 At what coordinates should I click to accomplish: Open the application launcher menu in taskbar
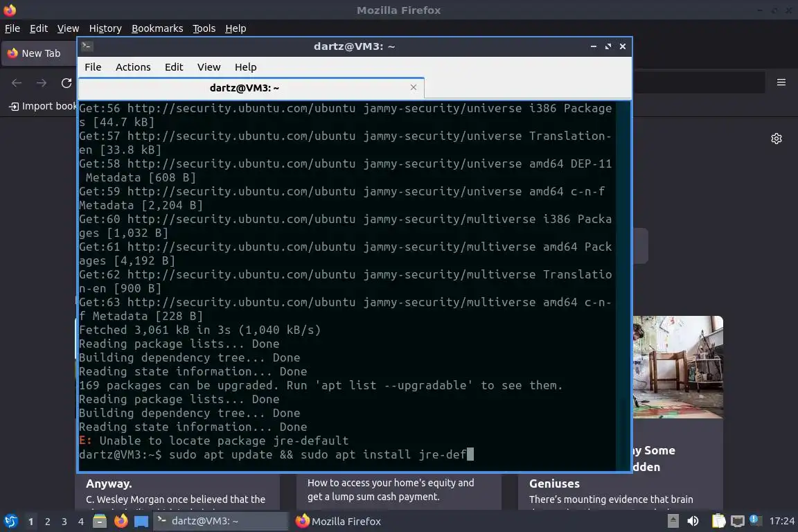point(10,522)
